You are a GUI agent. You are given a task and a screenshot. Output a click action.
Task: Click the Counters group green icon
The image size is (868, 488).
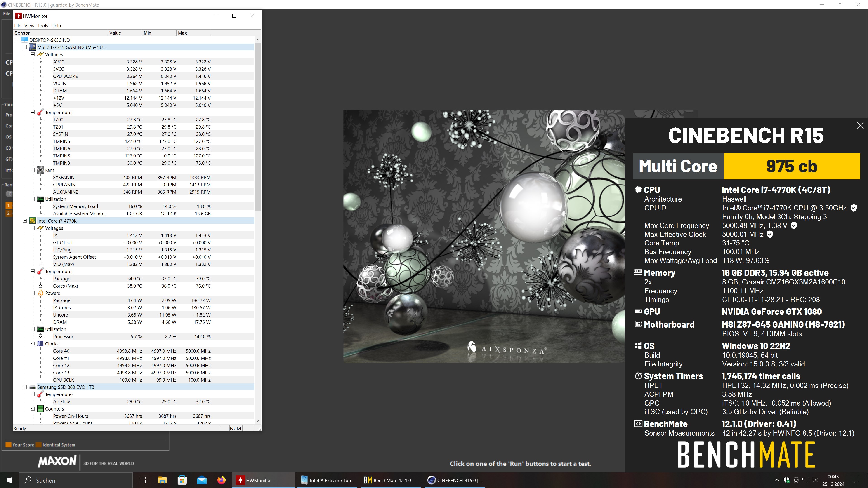pos(40,408)
